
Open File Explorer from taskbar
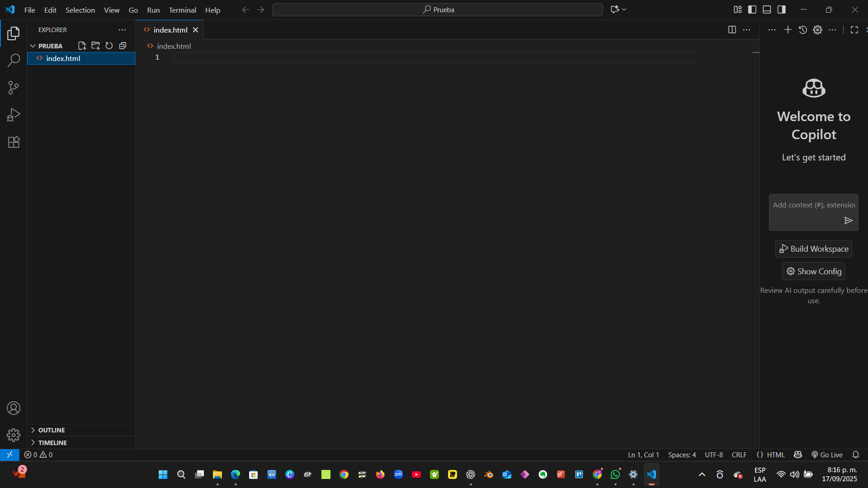[x=217, y=474]
